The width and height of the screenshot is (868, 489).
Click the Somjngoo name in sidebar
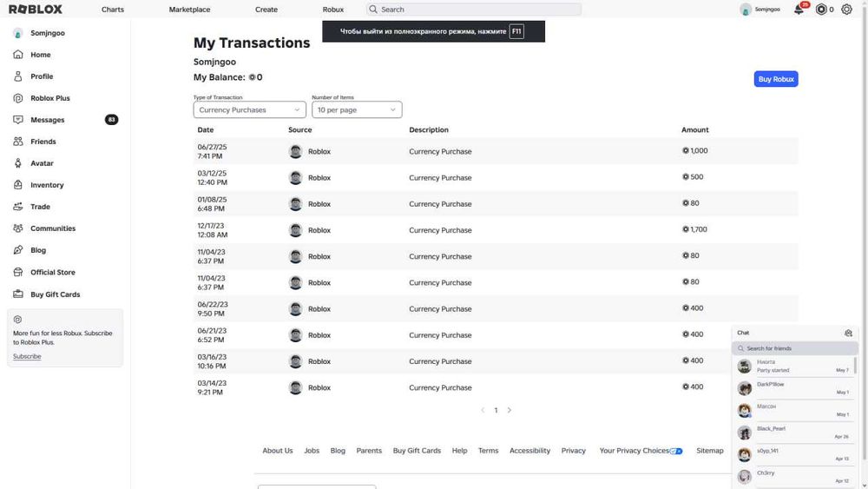tap(48, 33)
